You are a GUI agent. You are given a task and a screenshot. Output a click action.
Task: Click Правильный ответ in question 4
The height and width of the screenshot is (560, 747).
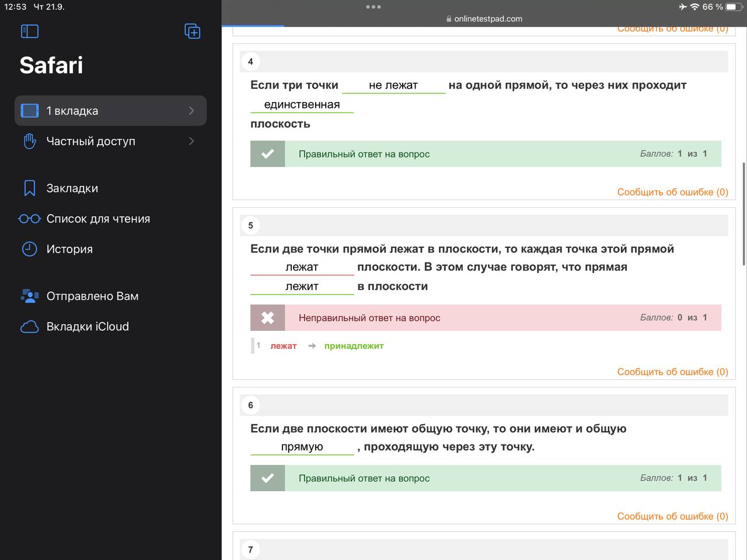[x=364, y=154]
